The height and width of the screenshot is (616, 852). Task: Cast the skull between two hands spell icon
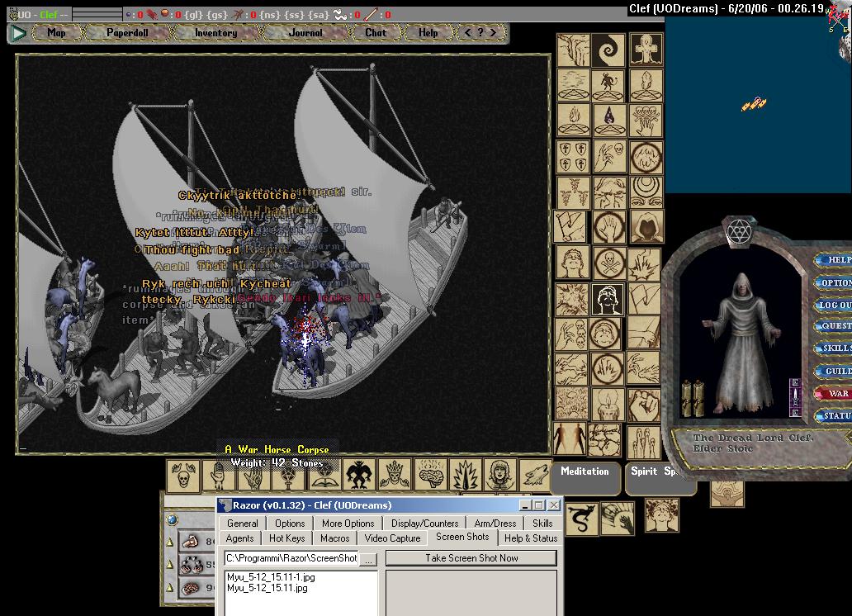click(x=182, y=475)
